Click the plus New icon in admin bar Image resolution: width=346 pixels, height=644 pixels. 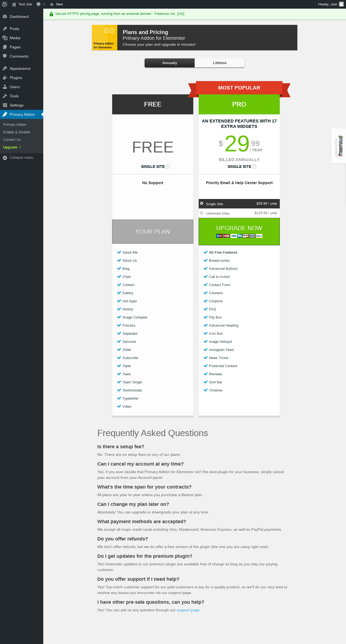(x=52, y=4)
